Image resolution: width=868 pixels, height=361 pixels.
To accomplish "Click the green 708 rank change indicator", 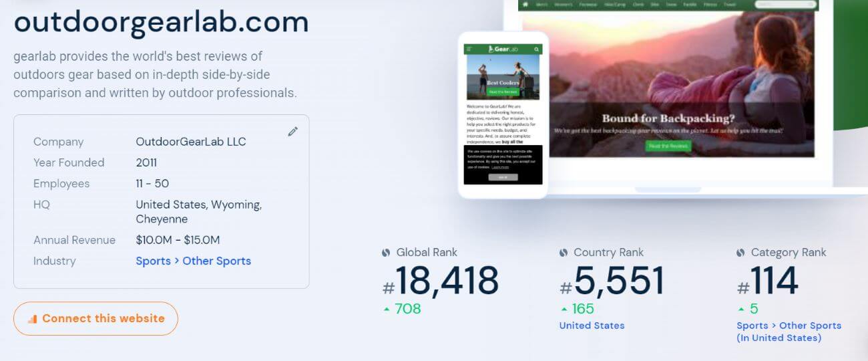I will [401, 309].
